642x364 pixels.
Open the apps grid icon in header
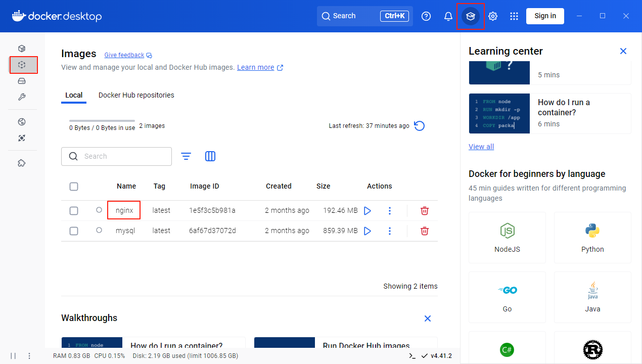click(x=514, y=16)
